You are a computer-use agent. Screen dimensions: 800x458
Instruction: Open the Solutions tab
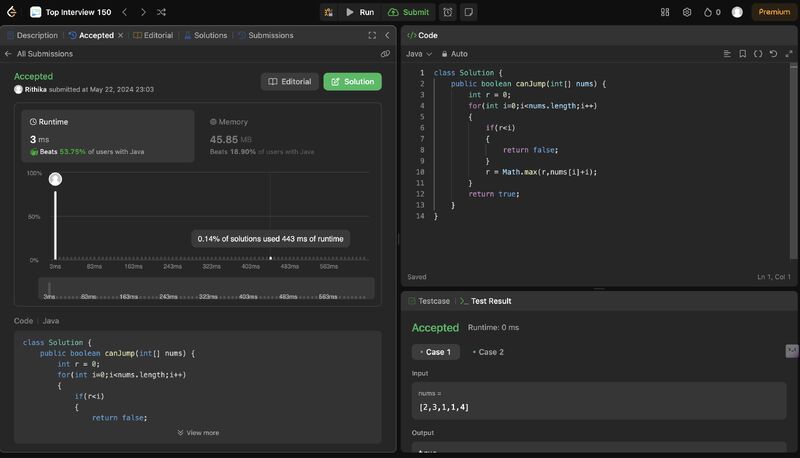(206, 35)
